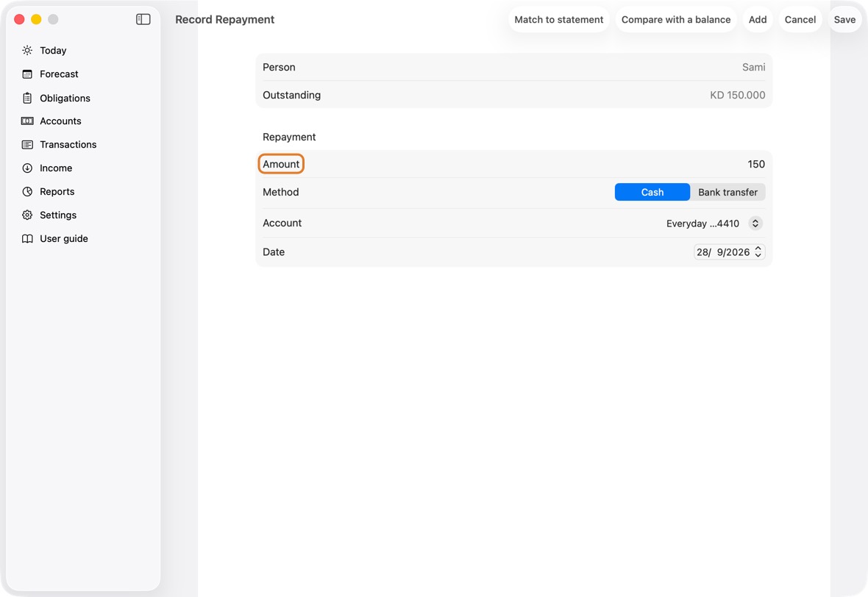Click the Obligations clipboard icon
This screenshot has height=597, width=868.
pyautogui.click(x=27, y=98)
